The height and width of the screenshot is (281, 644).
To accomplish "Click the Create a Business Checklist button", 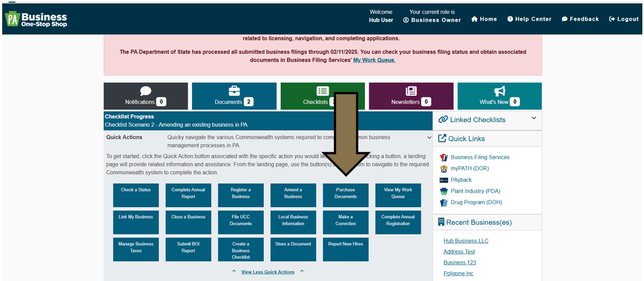I will click(241, 249).
